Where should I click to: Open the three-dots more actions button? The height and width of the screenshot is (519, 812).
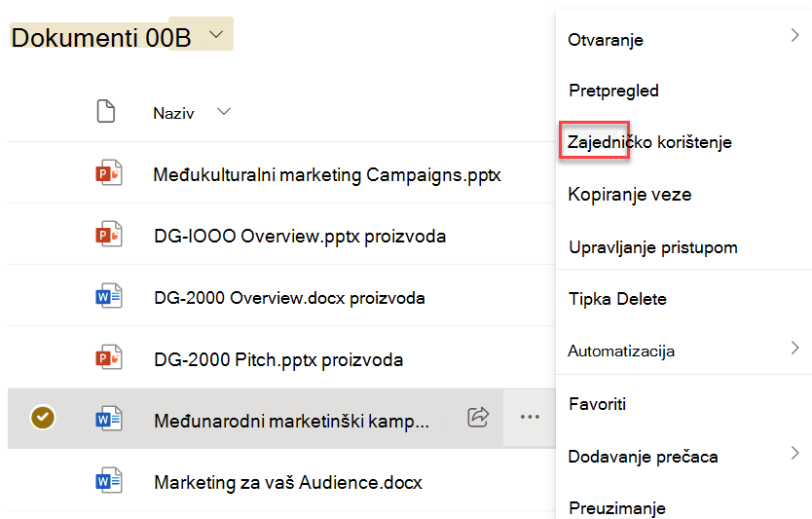[x=530, y=417]
